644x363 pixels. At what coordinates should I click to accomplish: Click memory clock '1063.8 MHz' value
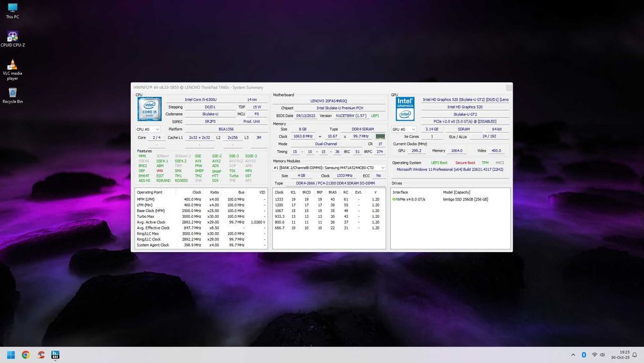click(x=303, y=137)
